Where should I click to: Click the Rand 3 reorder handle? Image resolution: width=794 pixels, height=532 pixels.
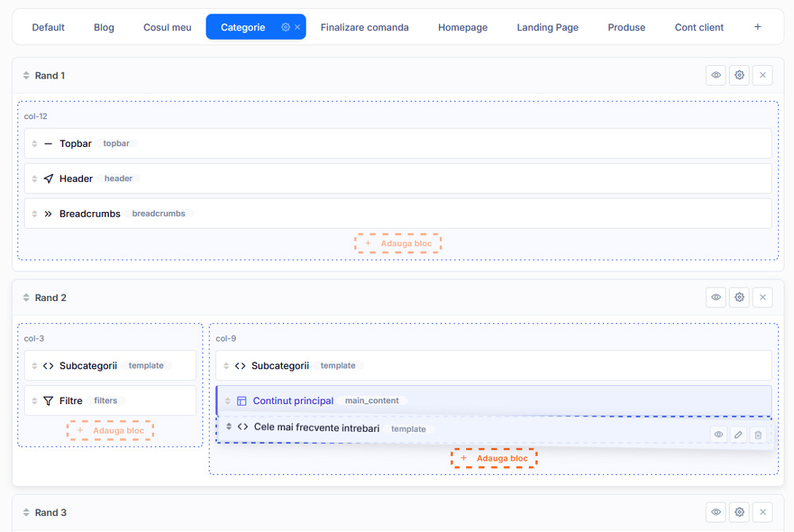tap(26, 512)
